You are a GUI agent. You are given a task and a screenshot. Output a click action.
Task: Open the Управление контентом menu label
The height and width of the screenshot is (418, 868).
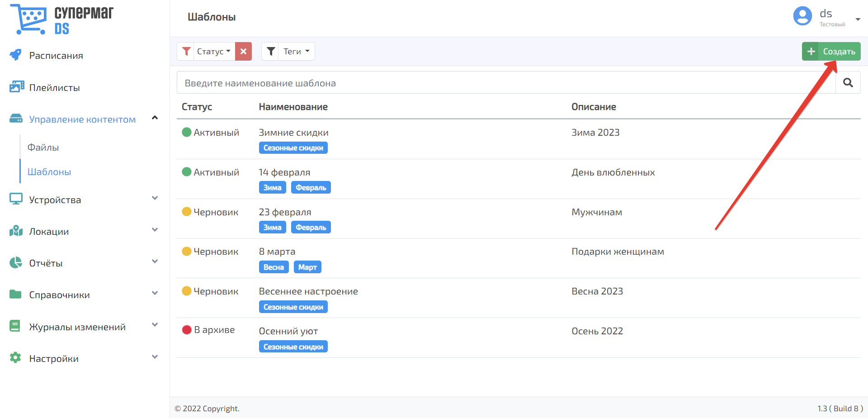[82, 119]
